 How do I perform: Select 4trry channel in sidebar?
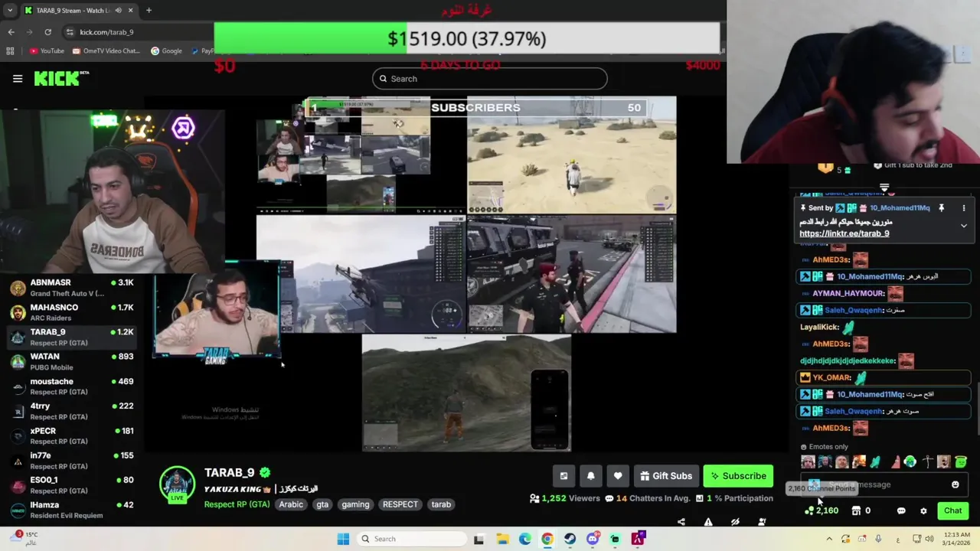pos(72,411)
